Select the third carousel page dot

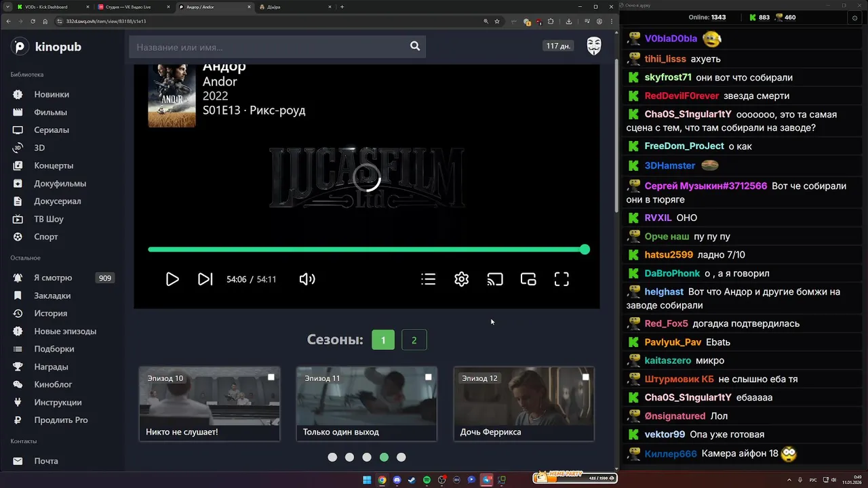(367, 457)
